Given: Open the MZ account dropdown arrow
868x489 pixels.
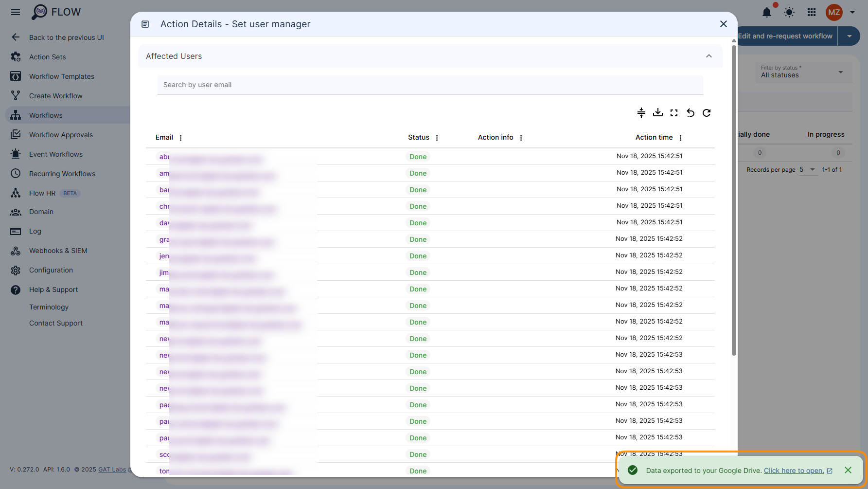Looking at the screenshot, I should coord(852,12).
